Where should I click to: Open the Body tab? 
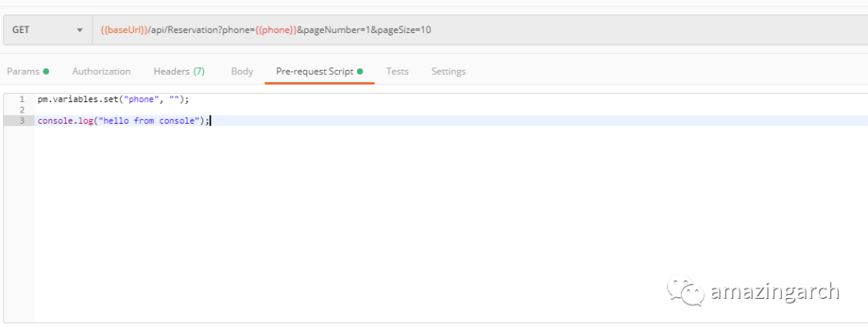coord(242,72)
